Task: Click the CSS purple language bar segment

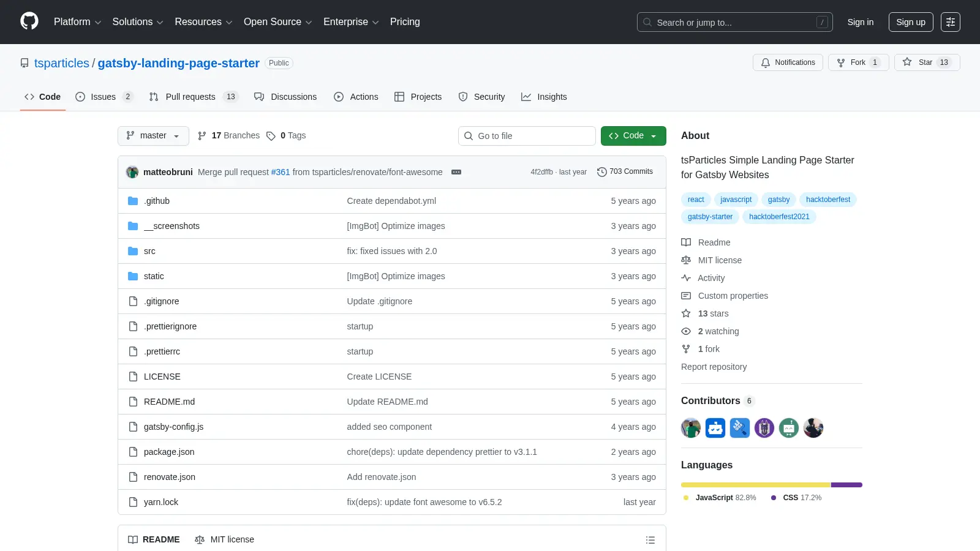Action: 846,485
